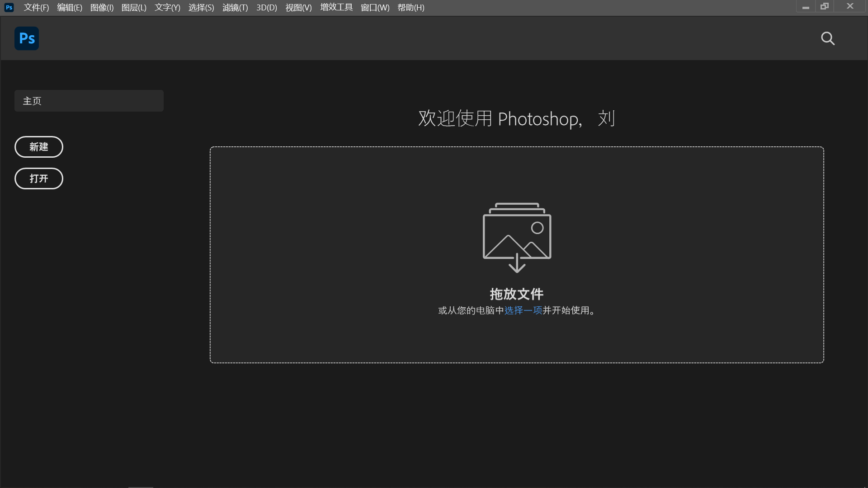Image resolution: width=868 pixels, height=488 pixels.
Task: Open the 增效工具 menu
Action: tap(336, 7)
